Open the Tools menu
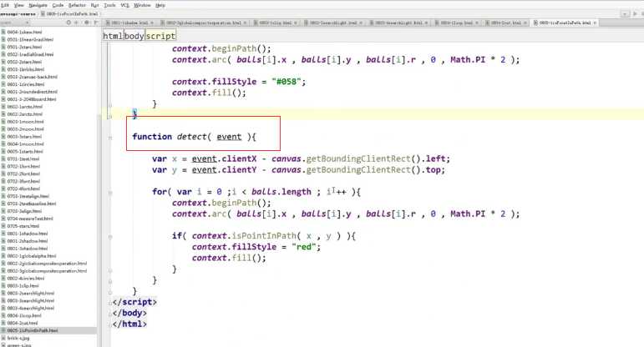Viewport: 644px width, 347px height. (x=109, y=5)
